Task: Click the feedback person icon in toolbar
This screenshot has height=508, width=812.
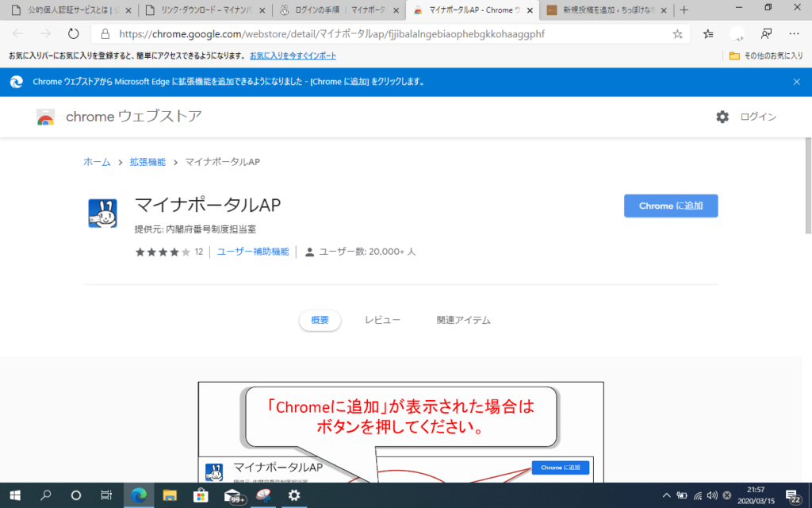Action: pyautogui.click(x=766, y=33)
